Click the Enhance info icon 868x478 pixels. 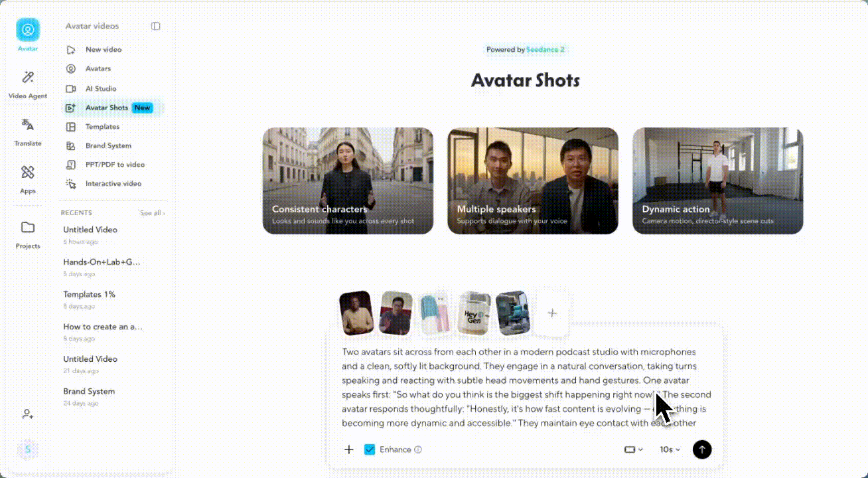tap(418, 449)
